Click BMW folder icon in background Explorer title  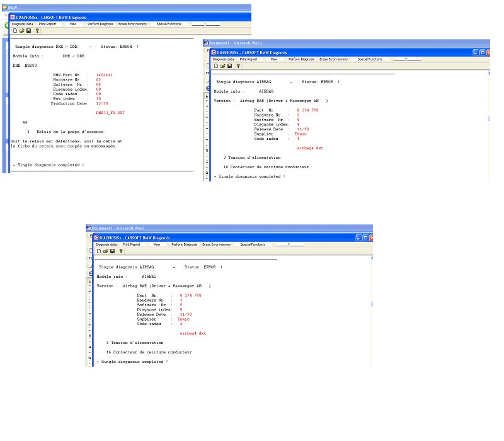5,7
